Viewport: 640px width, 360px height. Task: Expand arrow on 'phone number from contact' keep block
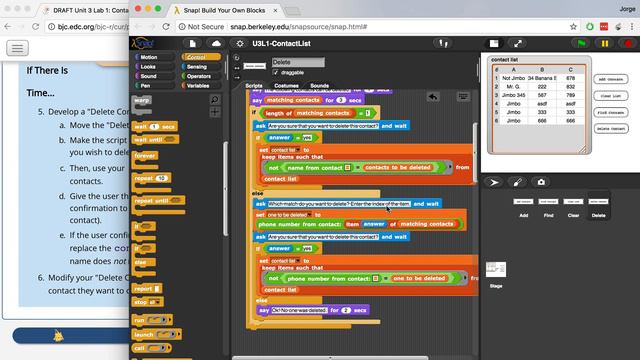464,278
